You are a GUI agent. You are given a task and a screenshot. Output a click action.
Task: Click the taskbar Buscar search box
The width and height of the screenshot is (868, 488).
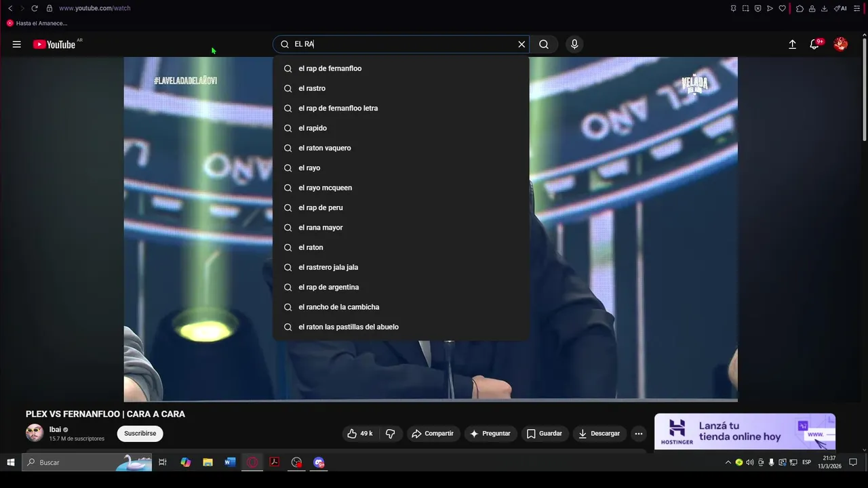[x=88, y=462]
